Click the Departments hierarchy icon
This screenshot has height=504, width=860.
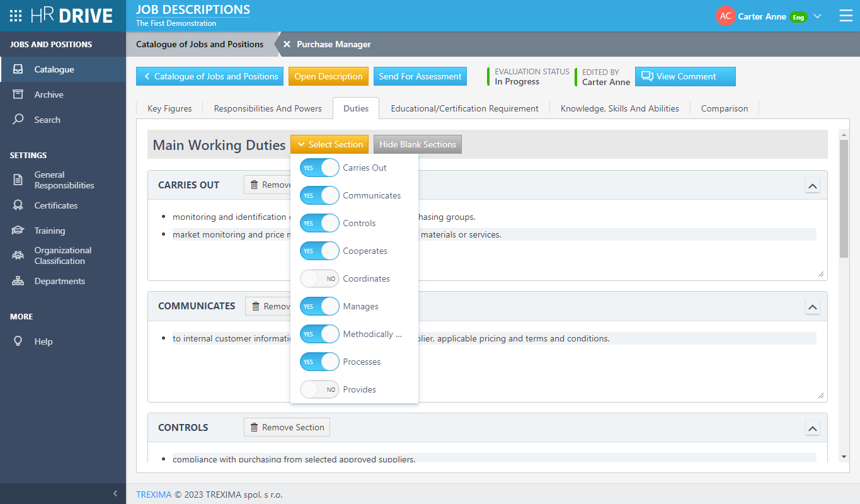18,281
